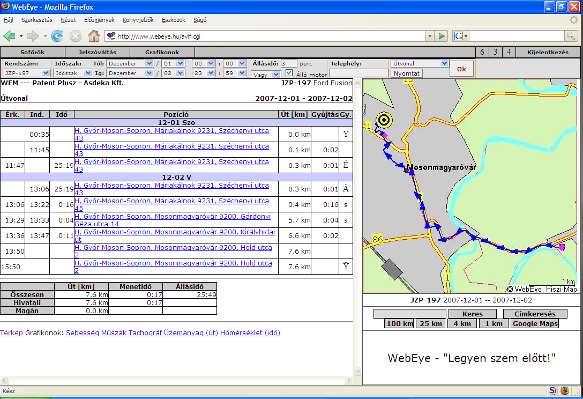583x399 pixels.
Task: Open the Rendszám JZP-197 dropdown
Action: [26, 73]
